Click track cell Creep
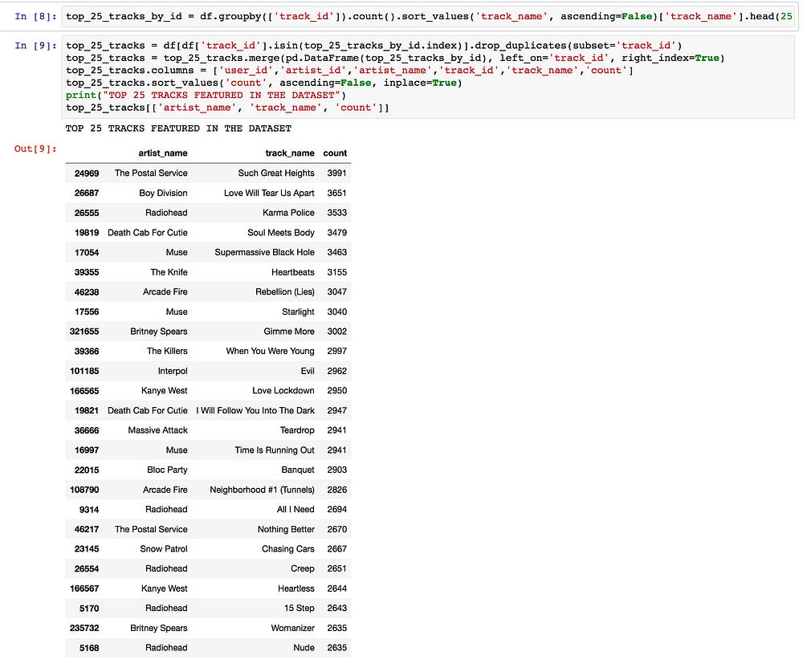 (x=302, y=569)
